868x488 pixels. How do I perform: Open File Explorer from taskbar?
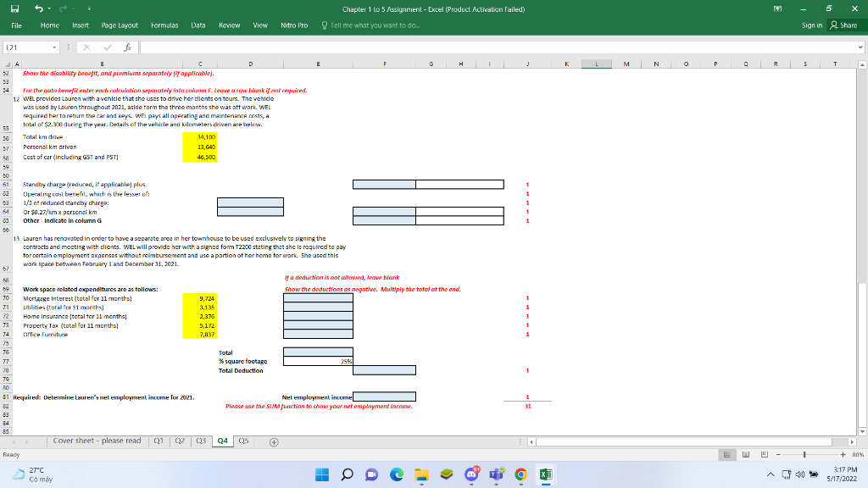pos(422,474)
